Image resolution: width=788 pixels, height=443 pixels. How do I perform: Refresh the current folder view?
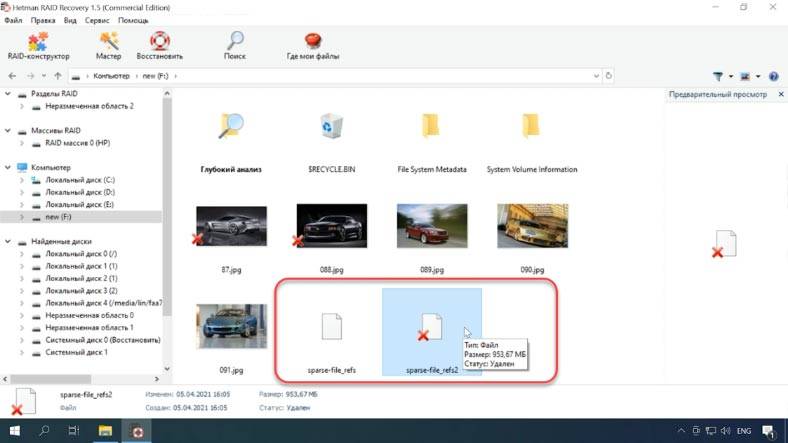click(609, 76)
